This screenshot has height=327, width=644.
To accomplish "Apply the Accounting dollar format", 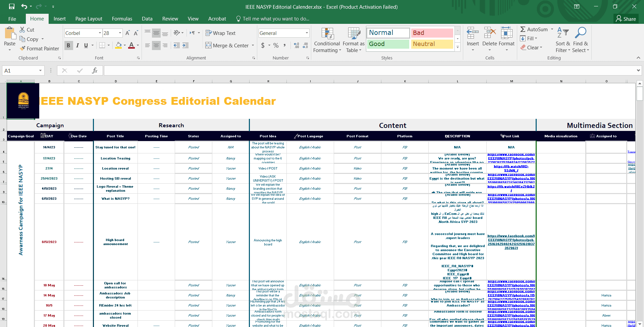I will (263, 45).
